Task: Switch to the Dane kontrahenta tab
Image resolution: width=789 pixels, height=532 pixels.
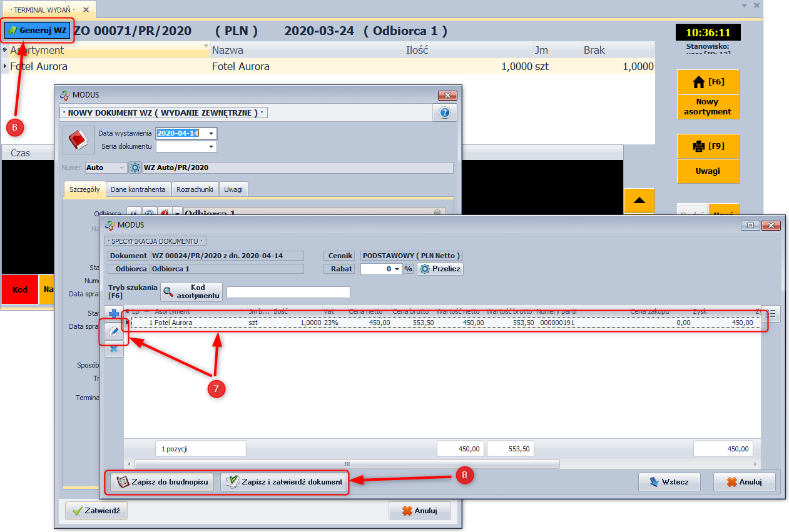Action: pyautogui.click(x=138, y=189)
